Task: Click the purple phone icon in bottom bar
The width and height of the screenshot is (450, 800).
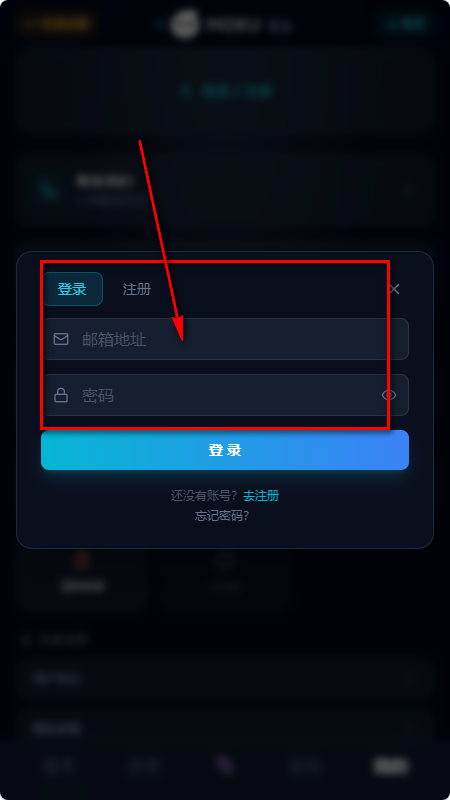Action: tap(225, 765)
